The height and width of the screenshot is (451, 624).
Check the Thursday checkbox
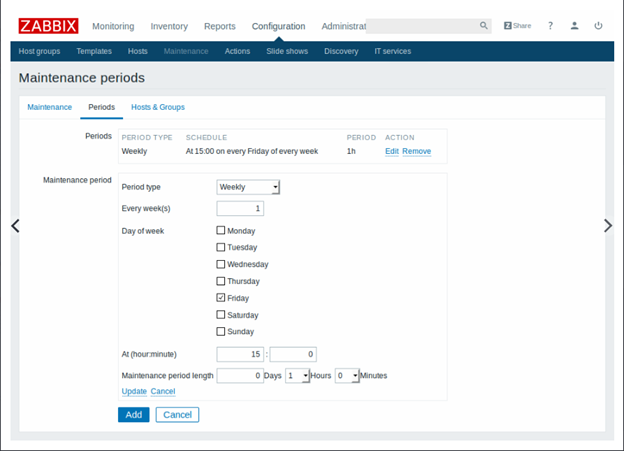[x=220, y=281]
